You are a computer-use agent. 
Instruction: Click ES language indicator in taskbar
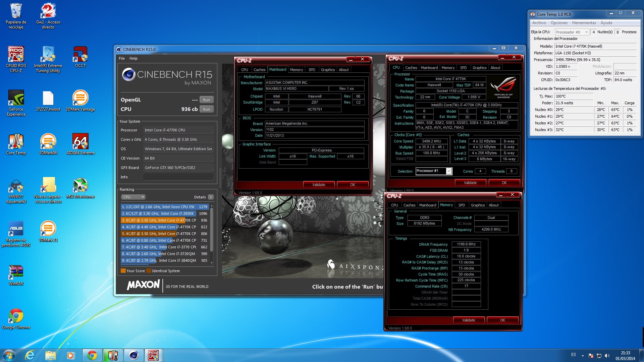(574, 355)
